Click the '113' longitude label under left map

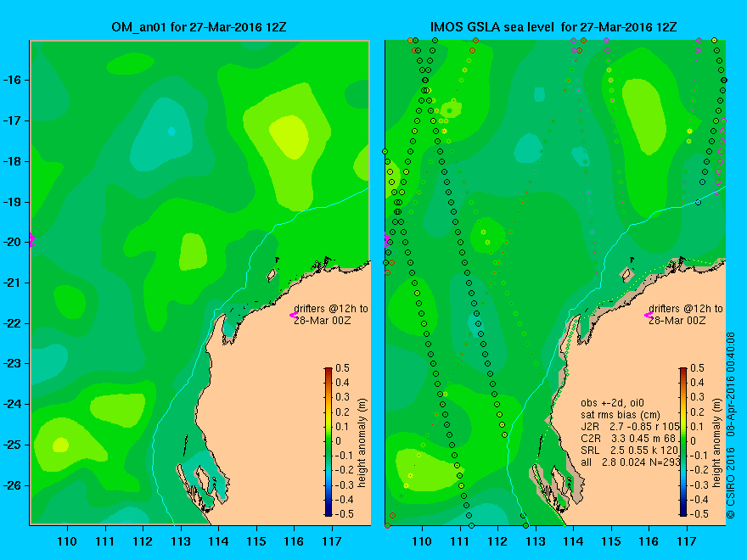181,541
